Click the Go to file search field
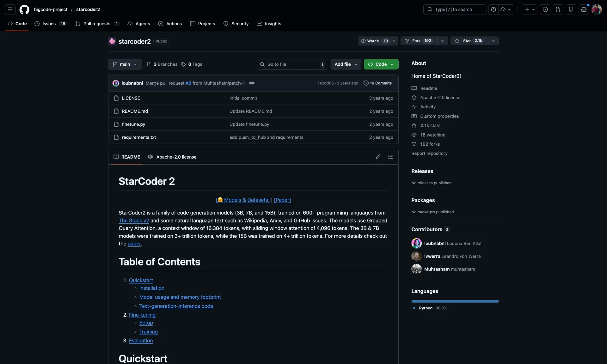 click(x=291, y=64)
